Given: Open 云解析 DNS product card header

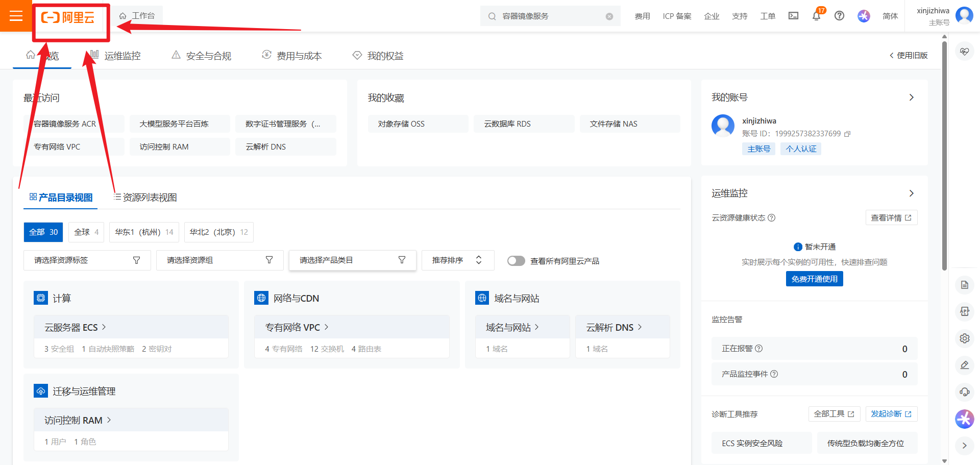Looking at the screenshot, I should (x=623, y=327).
